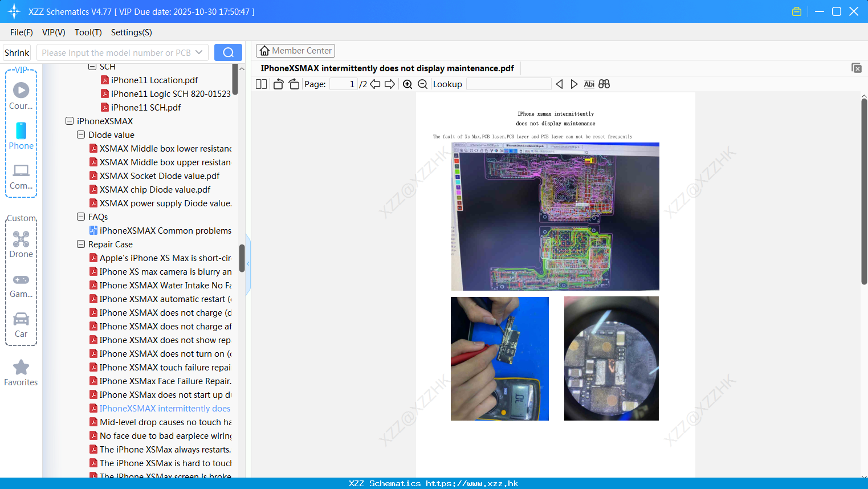The image size is (868, 489).
Task: Collapse the SCH tree node
Action: [x=92, y=67]
